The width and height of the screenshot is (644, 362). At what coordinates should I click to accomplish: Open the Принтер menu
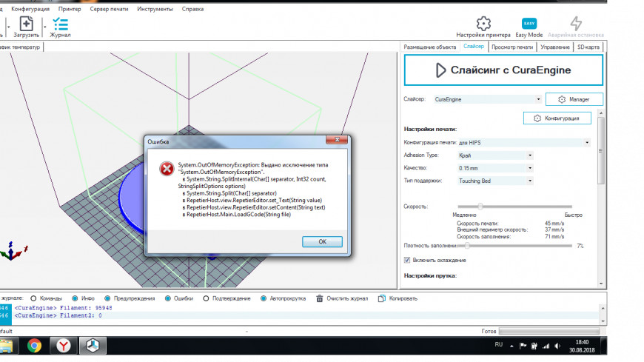[70, 9]
